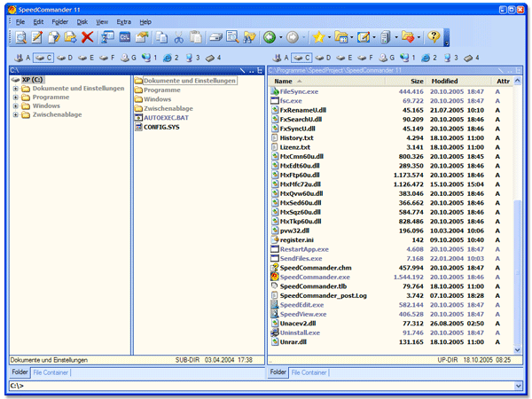The height and width of the screenshot is (399, 532).
Task: Sort by the Attr column header
Action: [503, 82]
